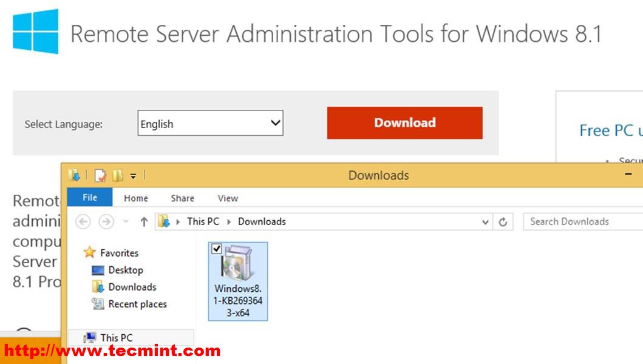643x364 pixels.
Task: Click the New folder icon in the quick access toolbar
Action: click(118, 175)
